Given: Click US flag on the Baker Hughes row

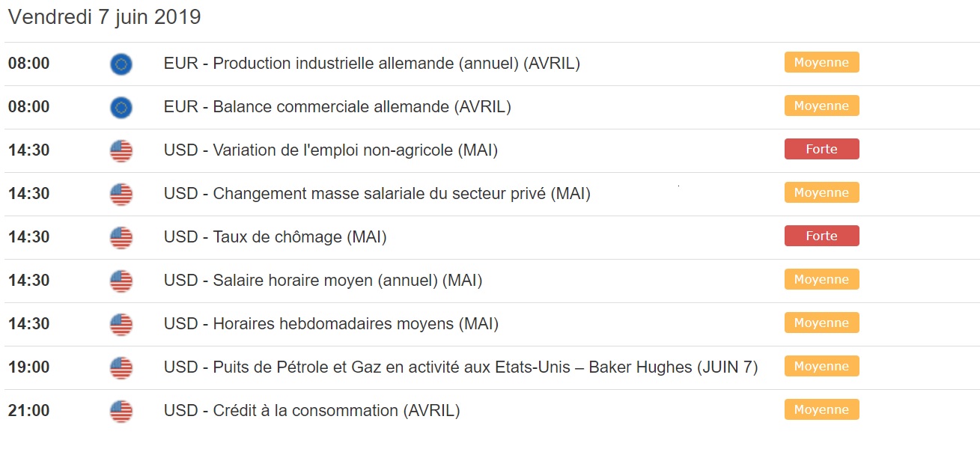Looking at the screenshot, I should (x=121, y=368).
